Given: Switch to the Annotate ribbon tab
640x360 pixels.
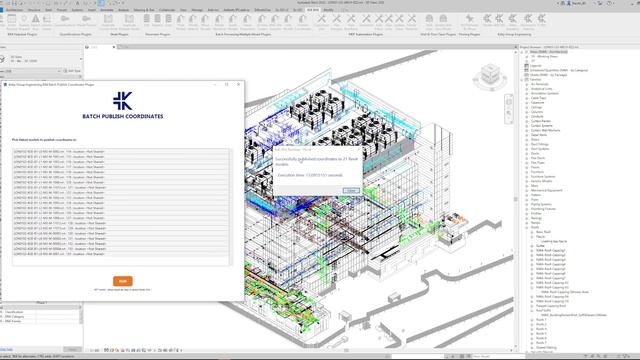Looking at the screenshot, I should coord(107,10).
